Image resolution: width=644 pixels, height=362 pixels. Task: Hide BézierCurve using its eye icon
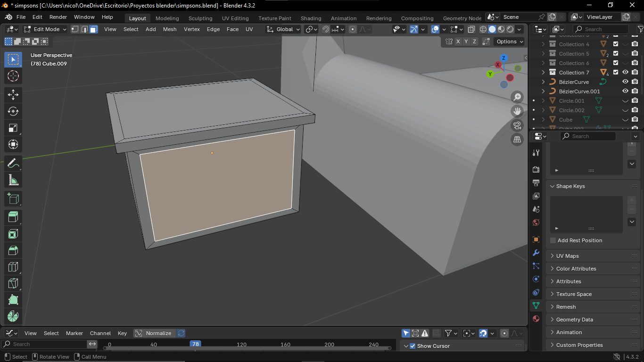(x=626, y=82)
